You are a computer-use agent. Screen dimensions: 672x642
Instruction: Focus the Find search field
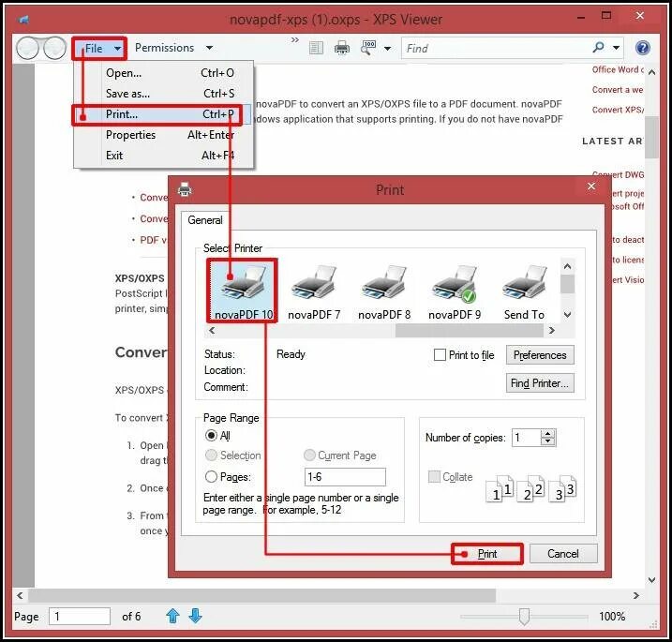(x=495, y=48)
